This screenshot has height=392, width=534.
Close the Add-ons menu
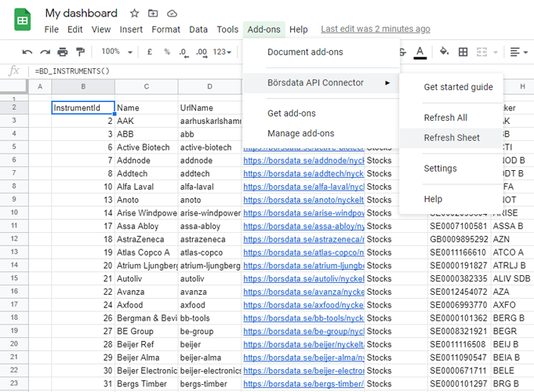coord(264,30)
